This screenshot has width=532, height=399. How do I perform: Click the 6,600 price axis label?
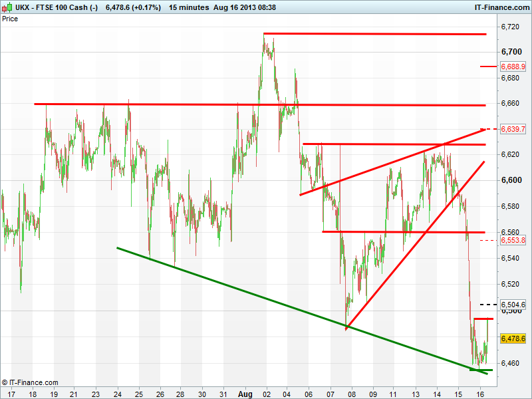click(511, 180)
